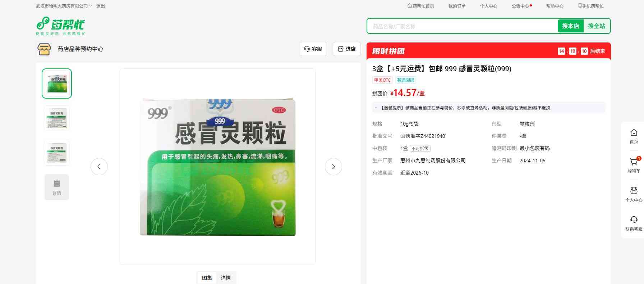Select the second product thumbnail
The image size is (644, 284).
pos(57,118)
